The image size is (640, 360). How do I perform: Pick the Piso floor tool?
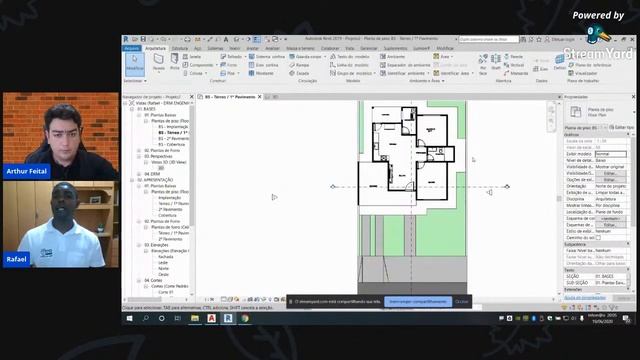pos(227,73)
